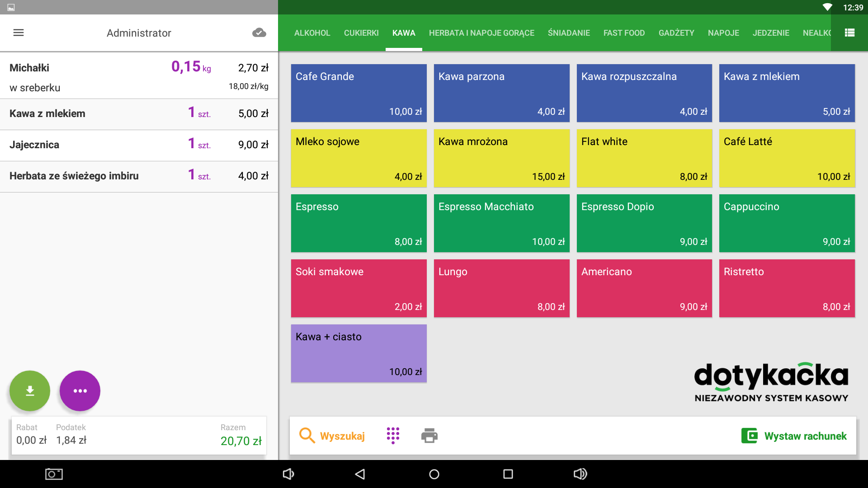Select the Michałki order item
The width and height of the screenshot is (868, 488).
tap(139, 75)
